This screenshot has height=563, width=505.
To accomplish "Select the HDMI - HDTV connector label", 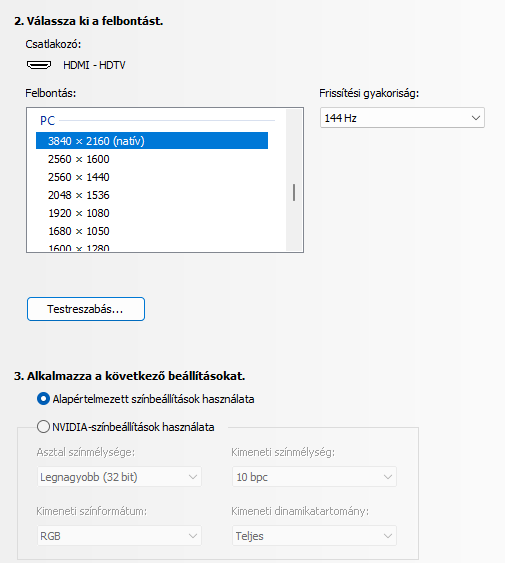I will [x=94, y=65].
